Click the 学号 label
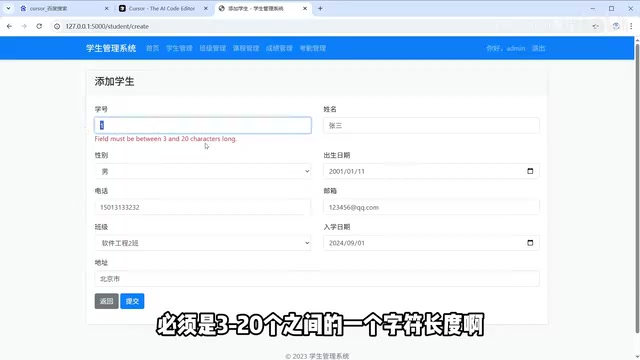Viewport: 640px width, 360px height. click(101, 109)
